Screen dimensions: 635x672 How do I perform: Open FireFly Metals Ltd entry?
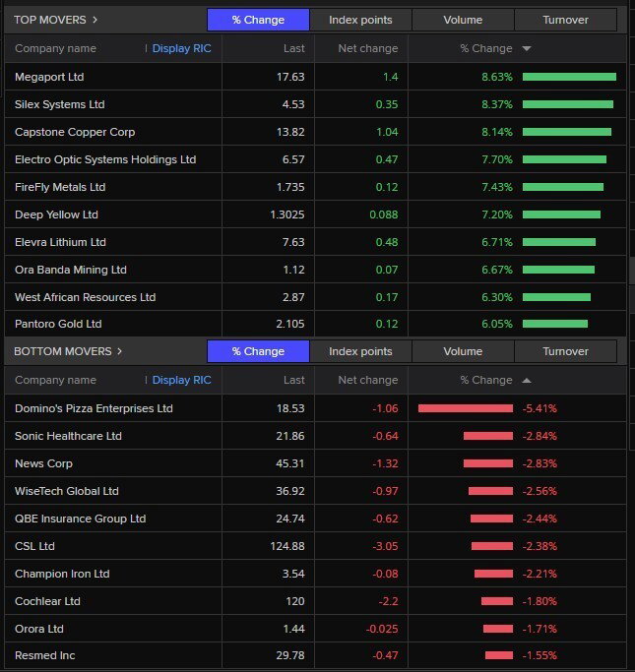click(x=60, y=187)
